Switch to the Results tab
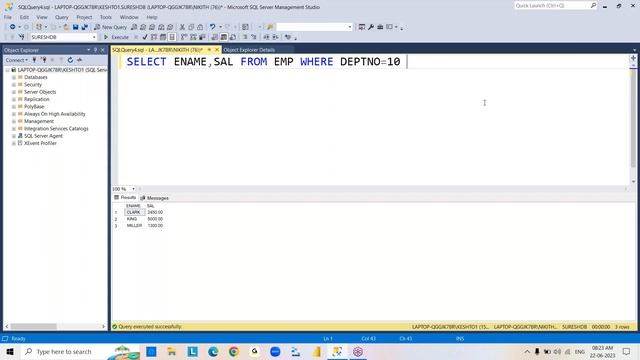 pyautogui.click(x=125, y=198)
